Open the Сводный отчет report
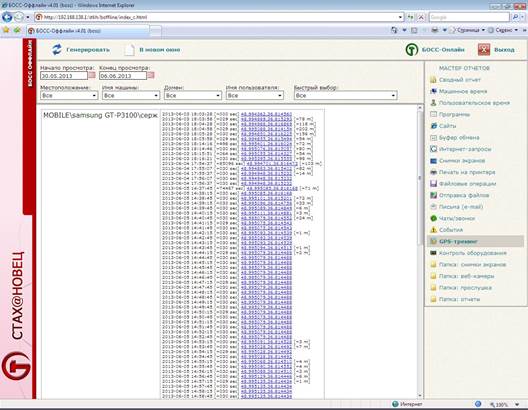This screenshot has height=410, width=528. point(460,80)
